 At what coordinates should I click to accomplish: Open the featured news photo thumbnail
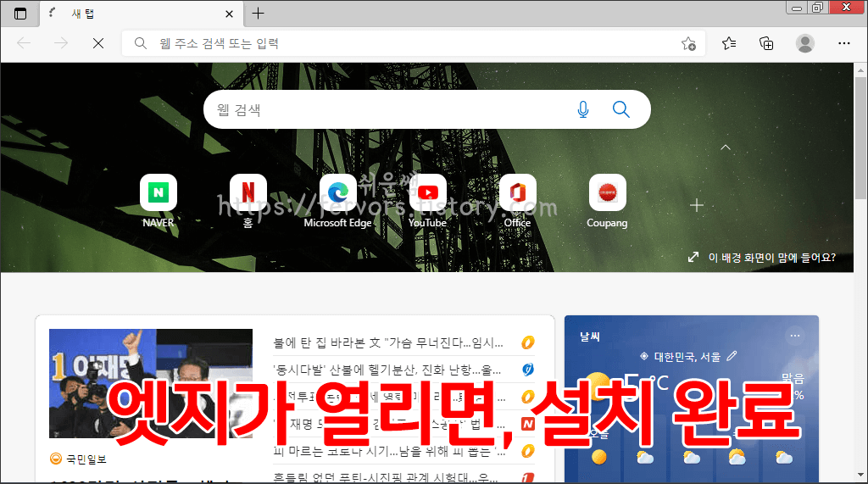[151, 383]
